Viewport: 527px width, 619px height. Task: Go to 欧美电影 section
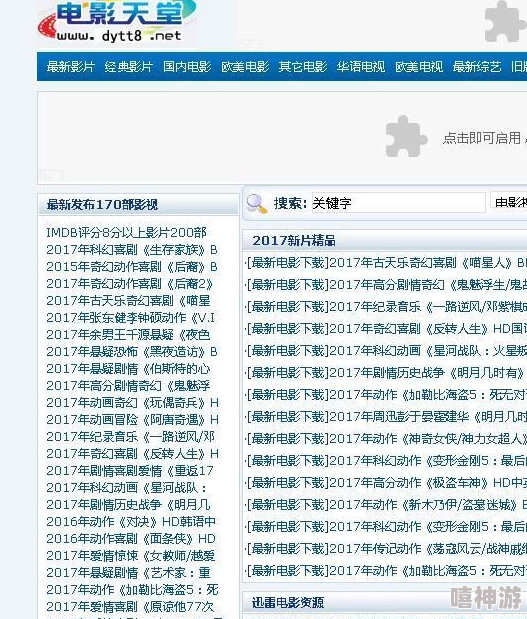tap(245, 67)
